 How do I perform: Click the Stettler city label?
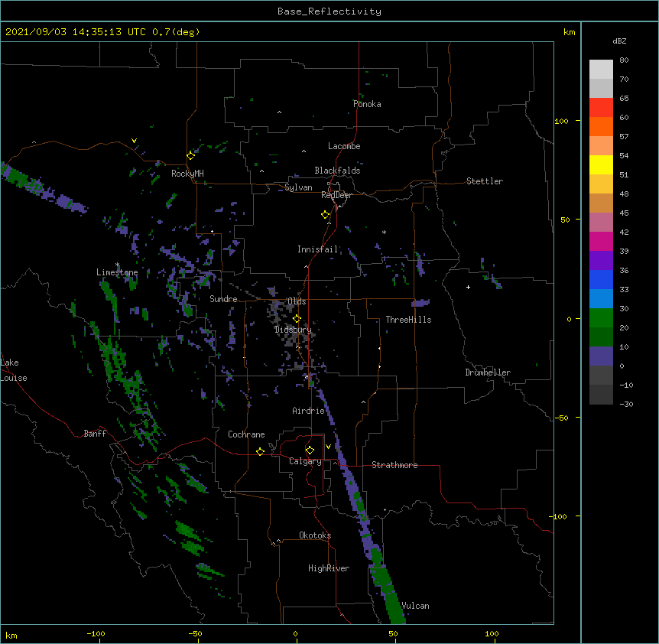pyautogui.click(x=484, y=181)
